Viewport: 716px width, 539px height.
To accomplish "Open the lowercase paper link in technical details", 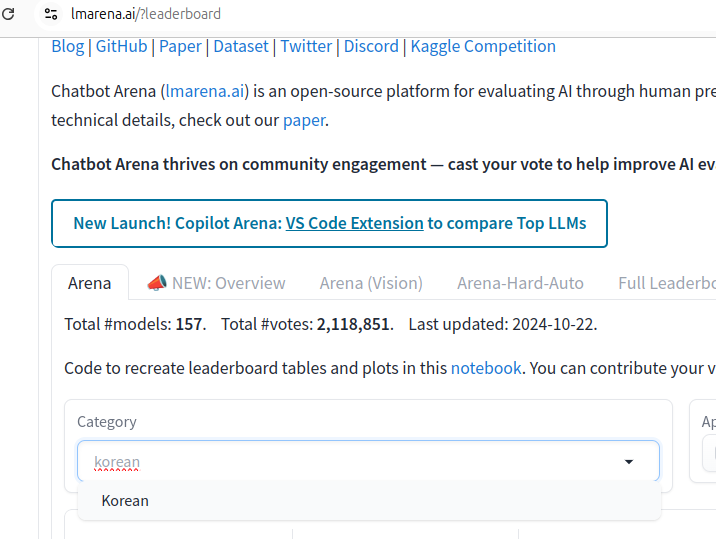I will click(304, 121).
